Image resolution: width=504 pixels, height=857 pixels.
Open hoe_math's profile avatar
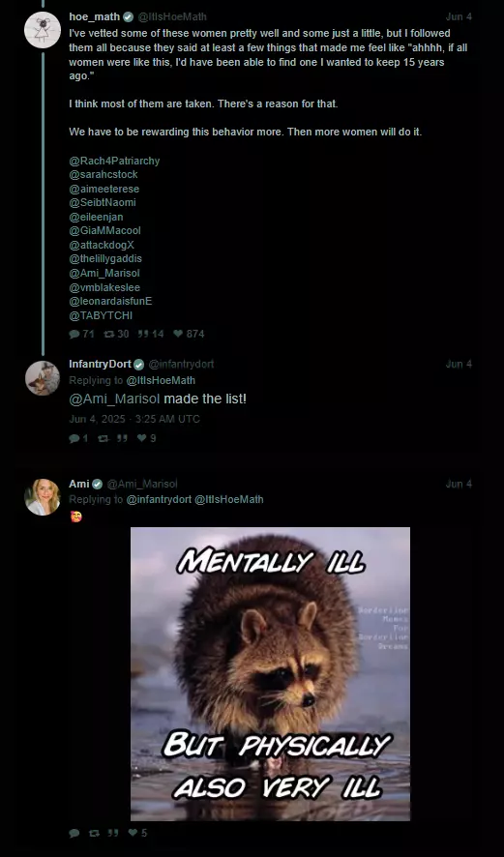pos(43,30)
